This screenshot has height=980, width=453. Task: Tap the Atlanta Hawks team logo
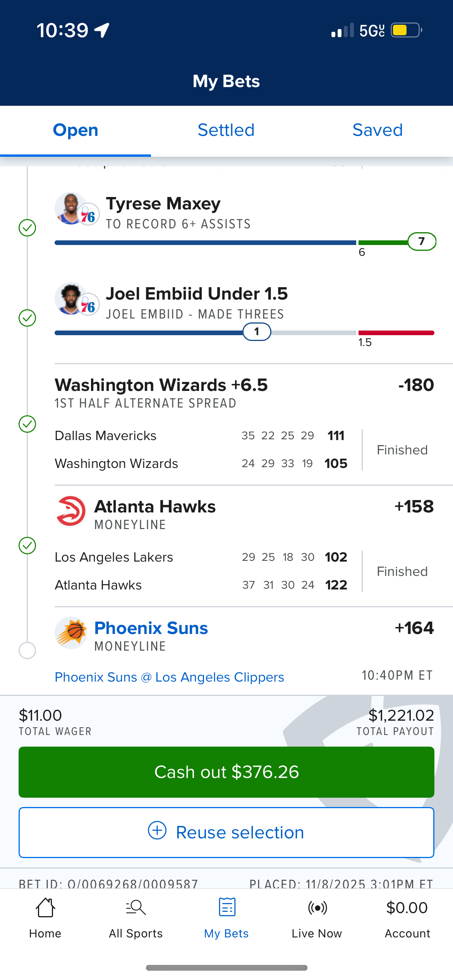click(71, 511)
